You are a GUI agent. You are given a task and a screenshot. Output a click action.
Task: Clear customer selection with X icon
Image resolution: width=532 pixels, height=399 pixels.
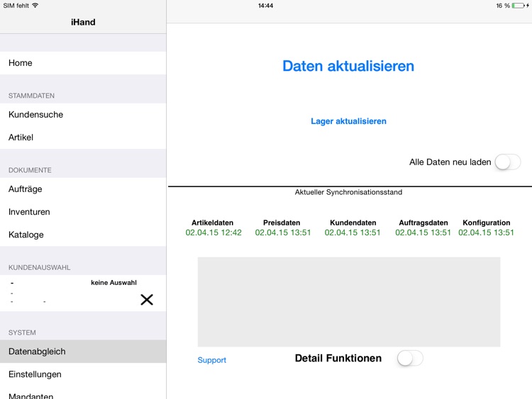147,300
